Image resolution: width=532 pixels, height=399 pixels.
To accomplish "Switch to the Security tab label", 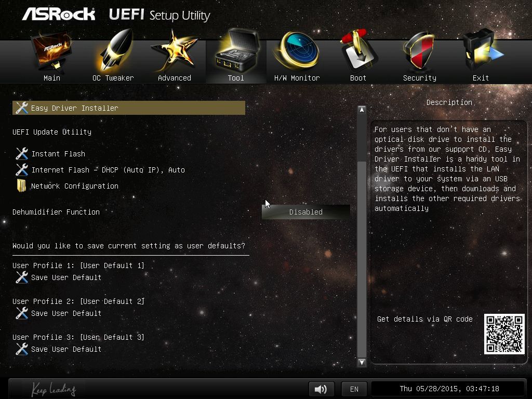I will tap(420, 78).
